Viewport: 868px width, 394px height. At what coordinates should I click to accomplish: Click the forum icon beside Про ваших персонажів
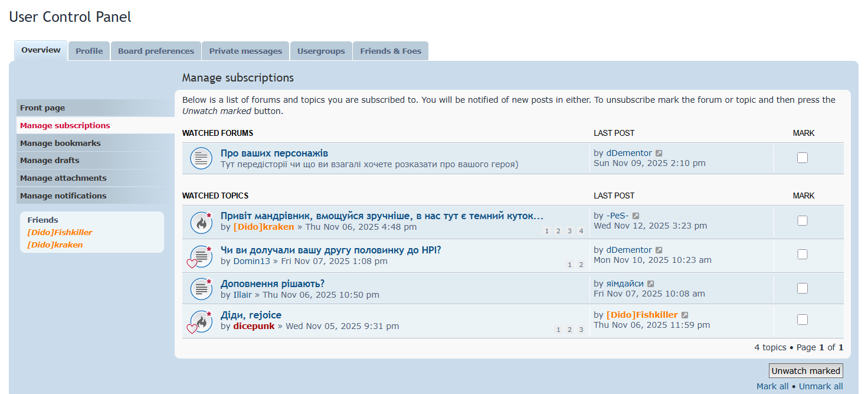point(201,158)
